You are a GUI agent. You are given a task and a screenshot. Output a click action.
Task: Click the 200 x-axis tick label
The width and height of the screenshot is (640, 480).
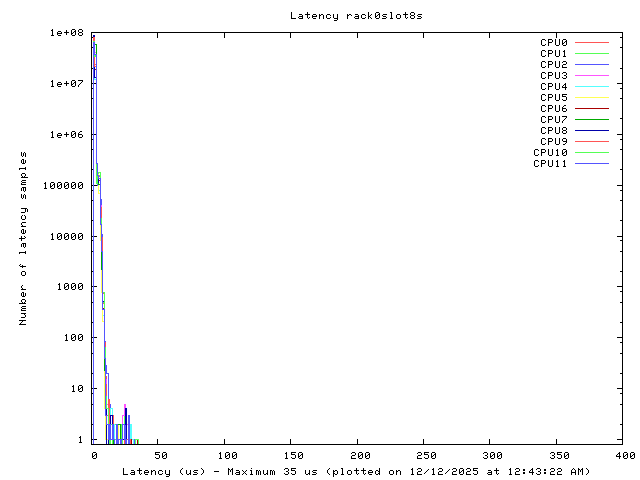pos(357,455)
